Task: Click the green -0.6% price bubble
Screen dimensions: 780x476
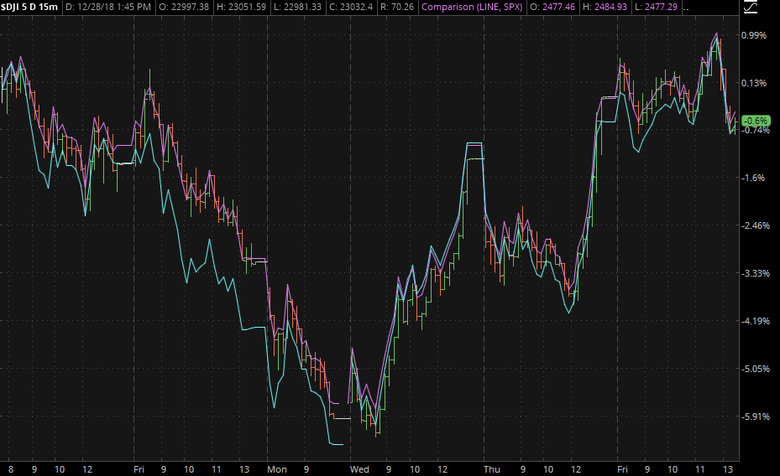Action: [x=756, y=121]
